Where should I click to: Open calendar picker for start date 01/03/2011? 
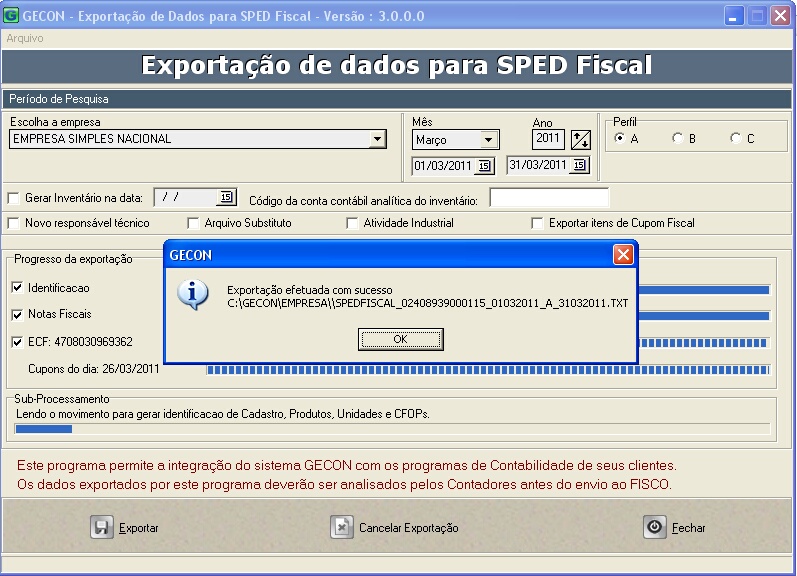tap(484, 166)
